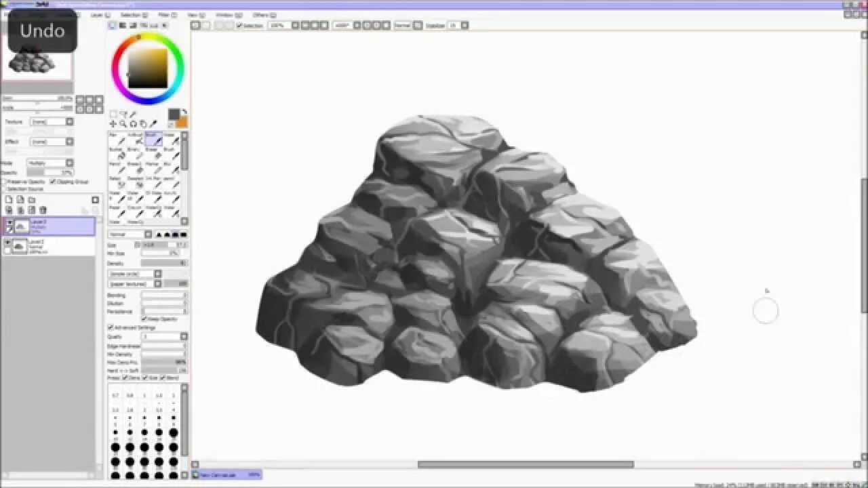Click the dark gray foreground color swatch

[174, 115]
